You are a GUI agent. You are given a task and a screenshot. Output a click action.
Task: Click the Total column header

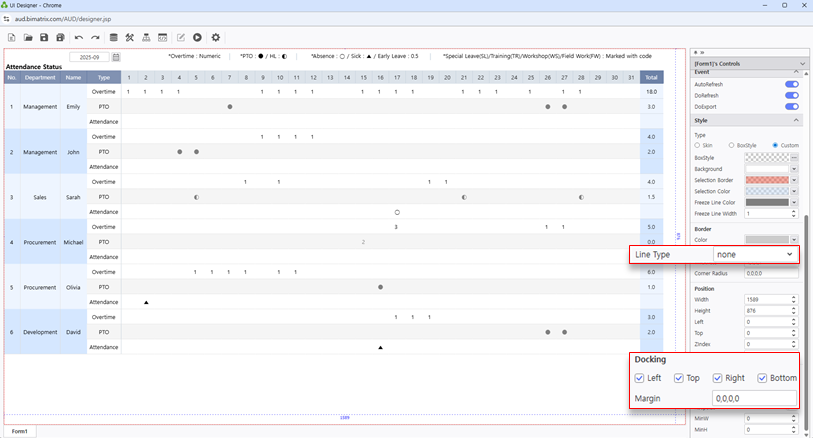click(651, 77)
